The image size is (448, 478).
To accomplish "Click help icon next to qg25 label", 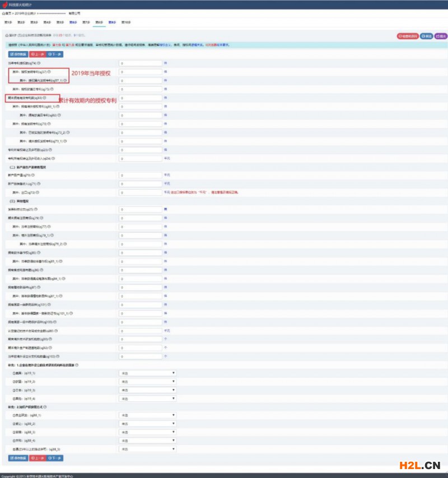I will (x=35, y=209).
